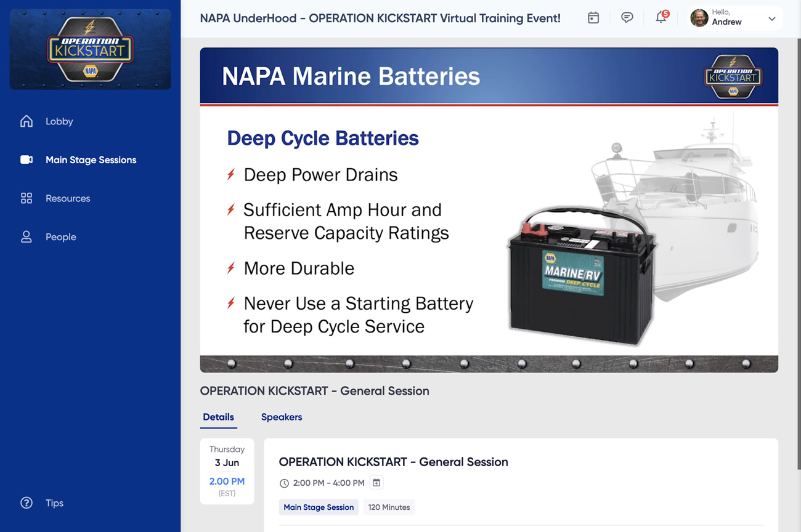The width and height of the screenshot is (801, 532).
Task: Click the Resources grid icon
Action: (26, 198)
